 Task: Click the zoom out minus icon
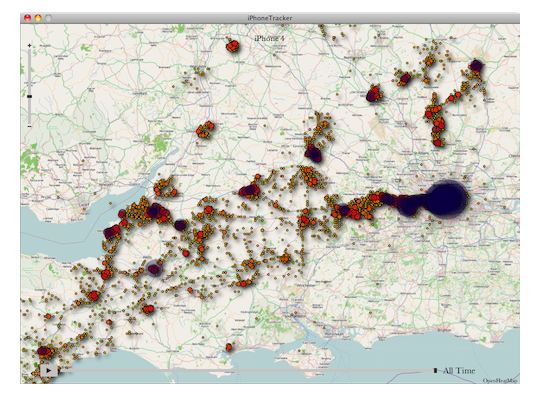point(29,126)
